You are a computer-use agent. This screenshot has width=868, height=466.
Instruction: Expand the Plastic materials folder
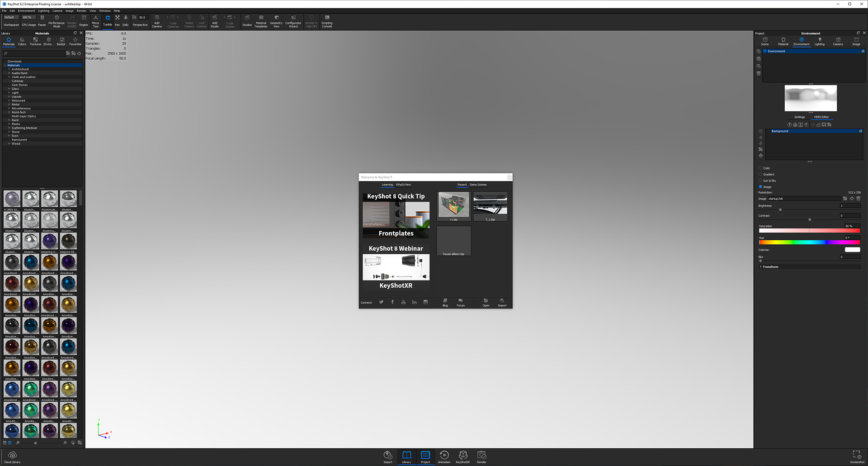coord(9,124)
